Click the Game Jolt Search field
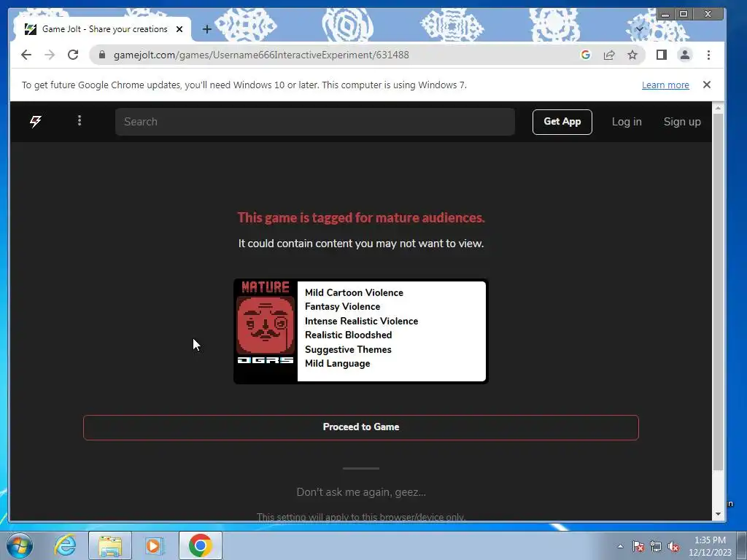Viewport: 747px width, 560px height. pos(315,122)
